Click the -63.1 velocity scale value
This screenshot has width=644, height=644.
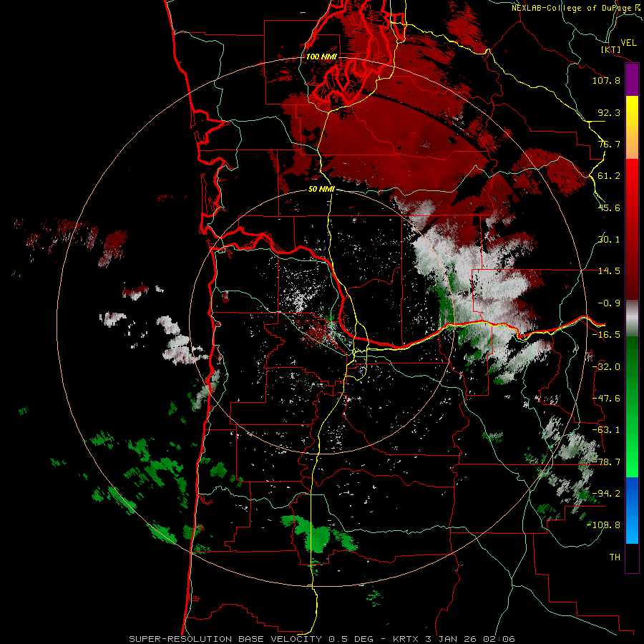606,430
